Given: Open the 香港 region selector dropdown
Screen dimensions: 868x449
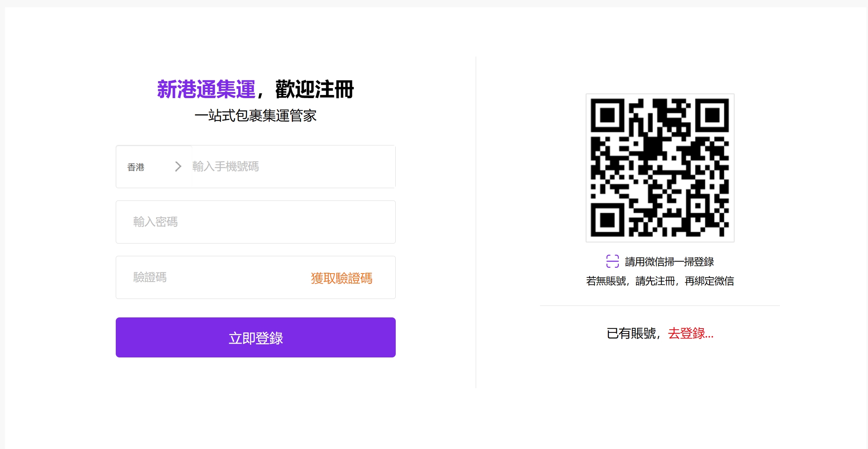Looking at the screenshot, I should [154, 167].
